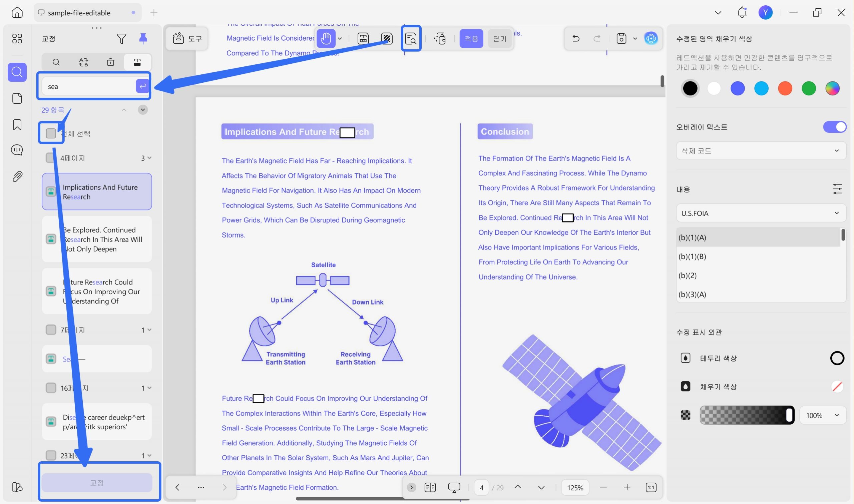The width and height of the screenshot is (854, 504).
Task: Select the orange-red fill color swatch
Action: [x=785, y=88]
